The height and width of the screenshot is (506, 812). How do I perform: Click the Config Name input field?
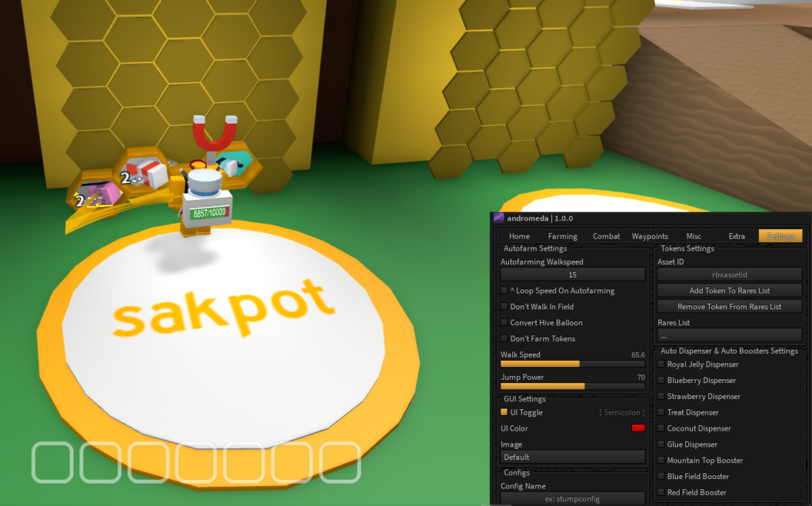click(573, 499)
